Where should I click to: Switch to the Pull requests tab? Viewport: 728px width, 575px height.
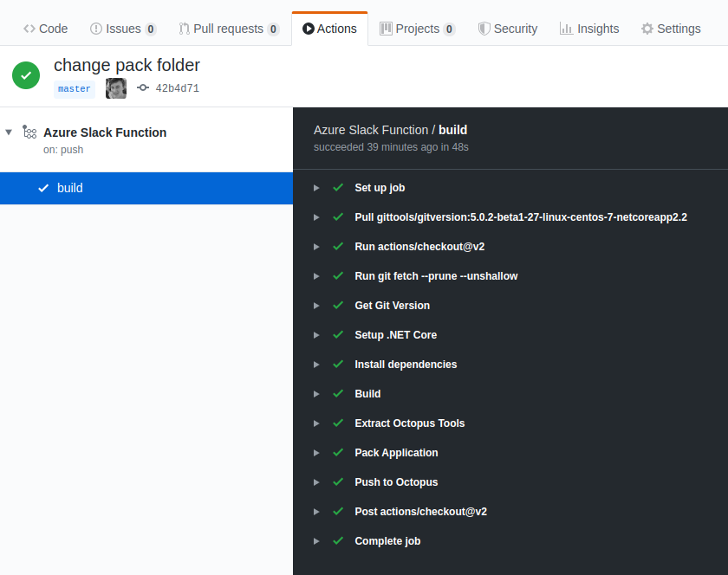(229, 29)
